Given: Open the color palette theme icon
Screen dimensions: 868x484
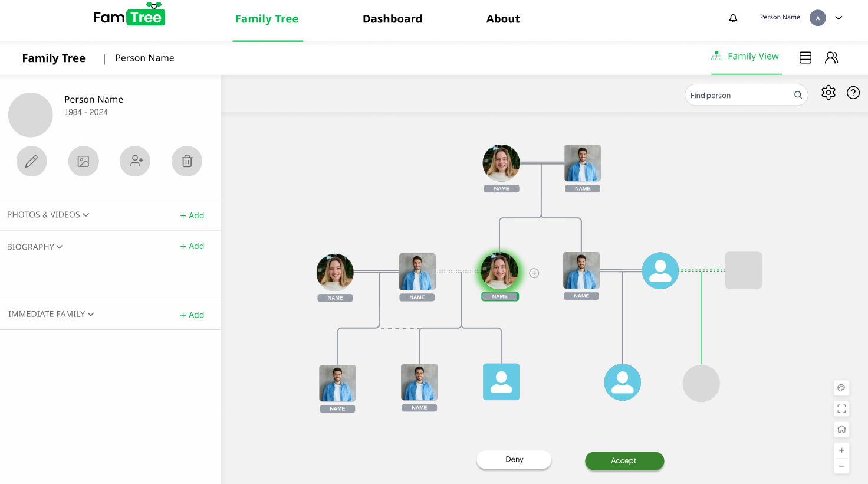Looking at the screenshot, I should (841, 388).
